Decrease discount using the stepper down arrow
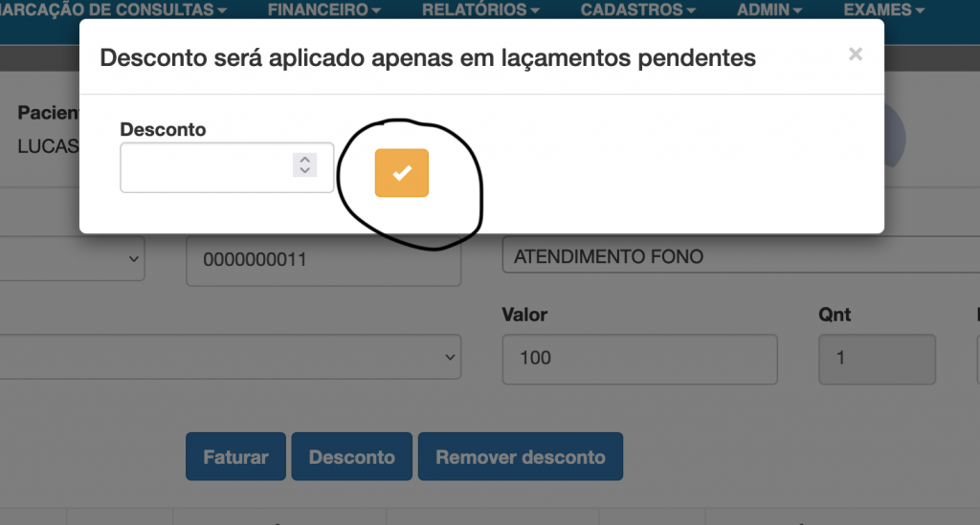The height and width of the screenshot is (525, 980). coord(304,171)
